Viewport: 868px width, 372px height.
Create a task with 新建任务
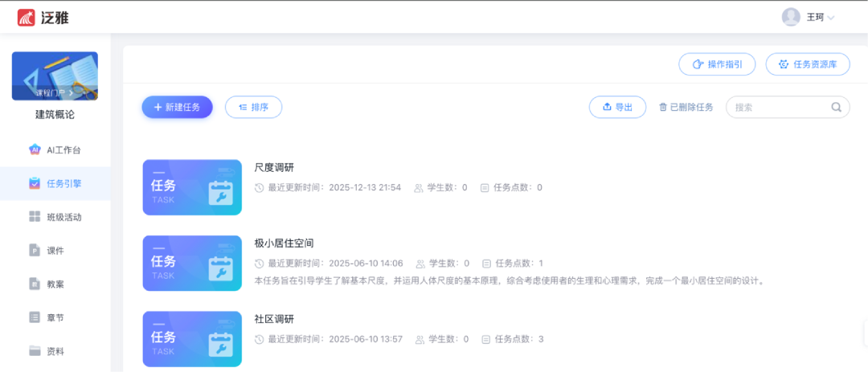(177, 107)
